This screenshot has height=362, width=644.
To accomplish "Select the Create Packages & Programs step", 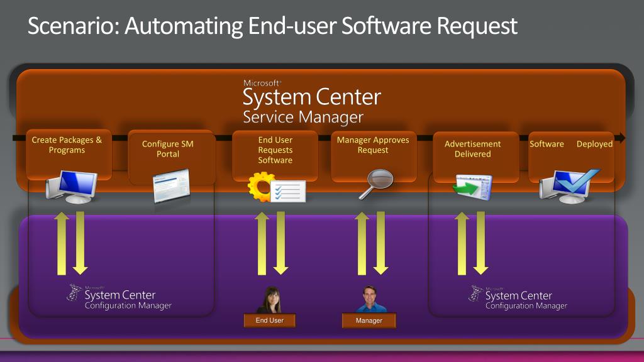I will click(69, 155).
